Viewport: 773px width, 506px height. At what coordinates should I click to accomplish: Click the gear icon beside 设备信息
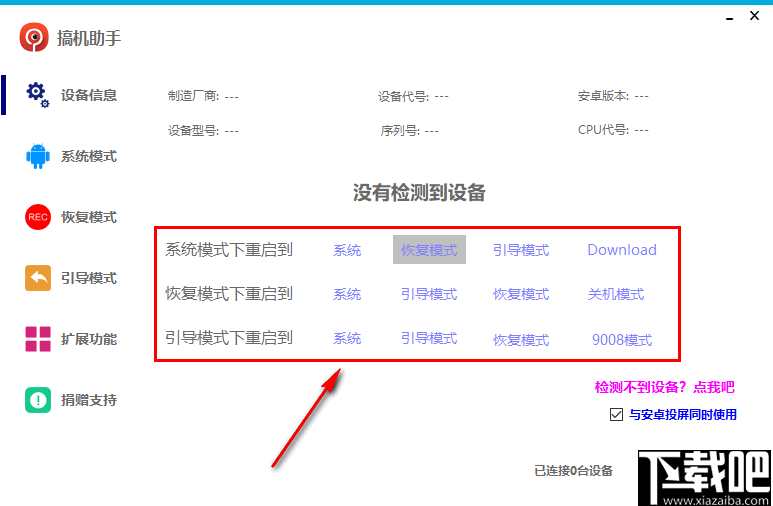pyautogui.click(x=38, y=95)
